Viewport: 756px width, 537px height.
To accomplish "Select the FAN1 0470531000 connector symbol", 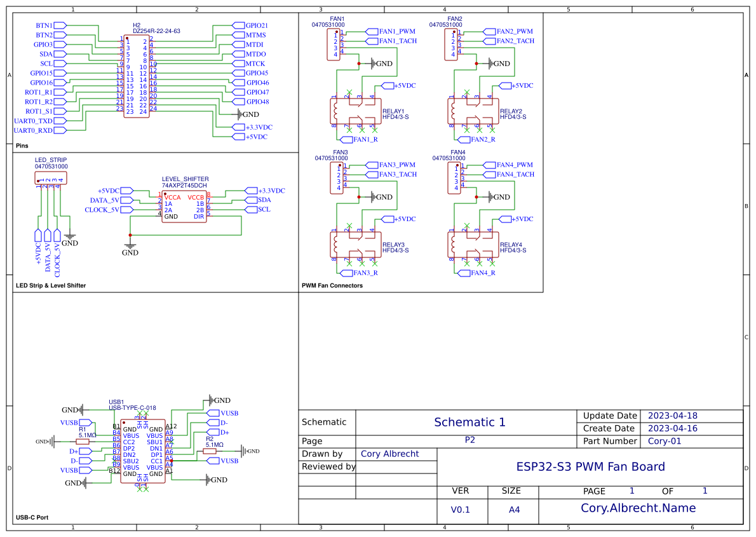I will point(334,44).
